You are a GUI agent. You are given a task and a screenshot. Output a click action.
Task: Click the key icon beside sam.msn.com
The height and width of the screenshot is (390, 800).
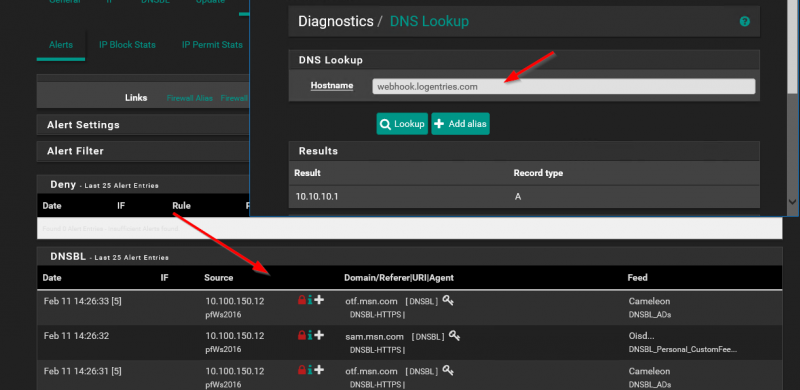[x=455, y=335]
